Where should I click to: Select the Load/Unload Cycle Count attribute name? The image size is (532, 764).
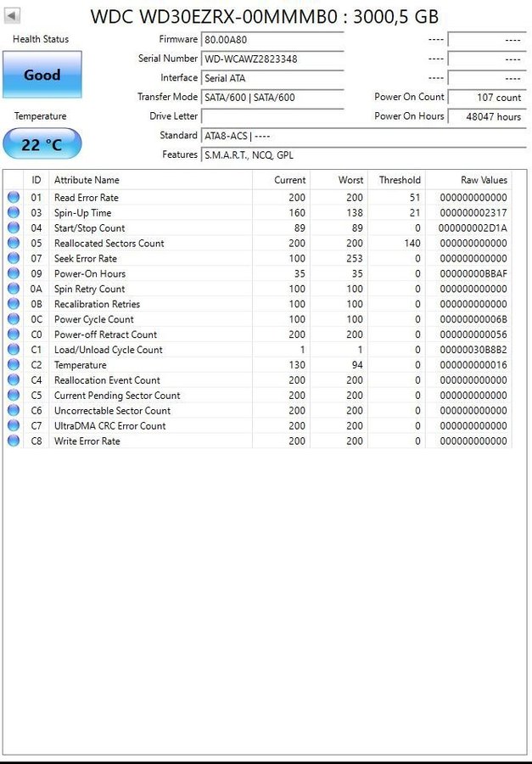[108, 350]
